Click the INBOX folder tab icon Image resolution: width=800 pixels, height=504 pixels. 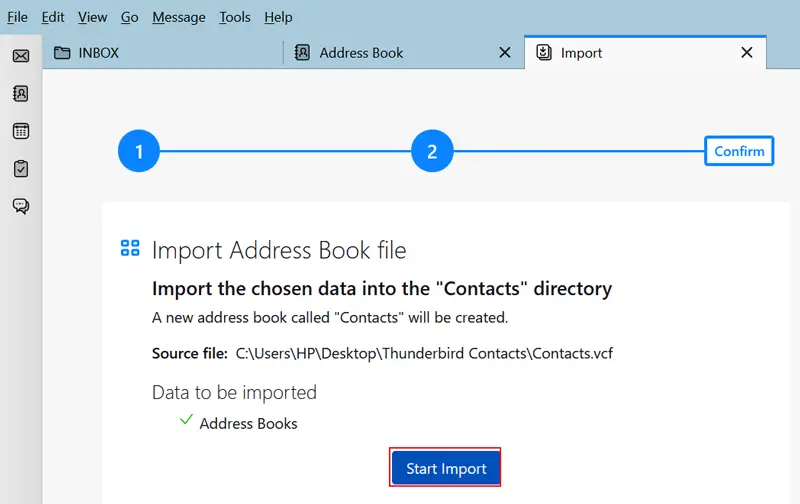click(x=62, y=53)
